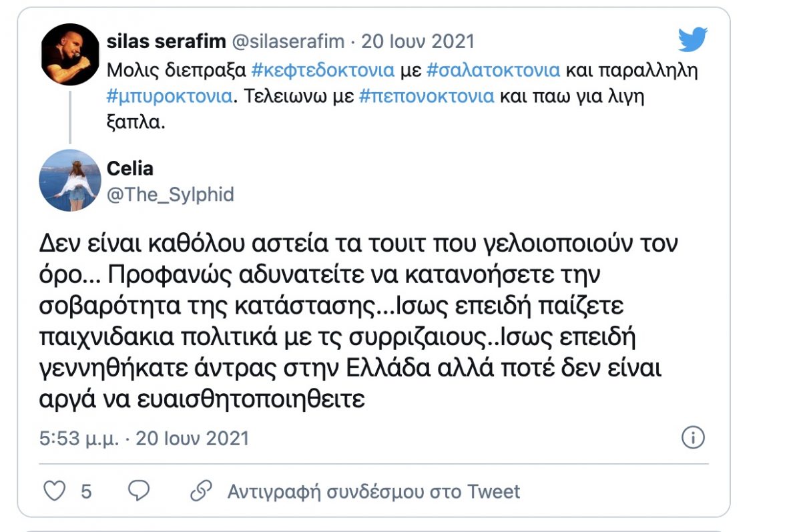
Task: Like the tweet with heart icon
Action: click(55, 491)
